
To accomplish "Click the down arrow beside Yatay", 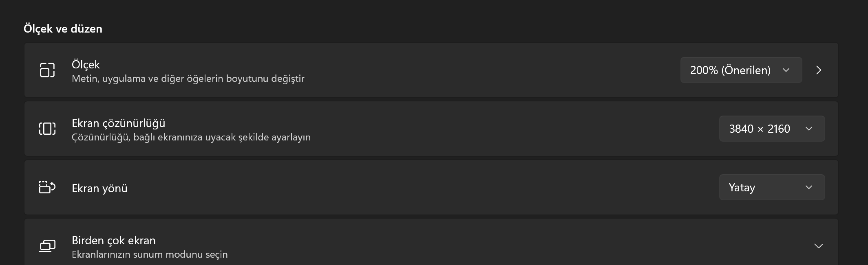I will 809,187.
